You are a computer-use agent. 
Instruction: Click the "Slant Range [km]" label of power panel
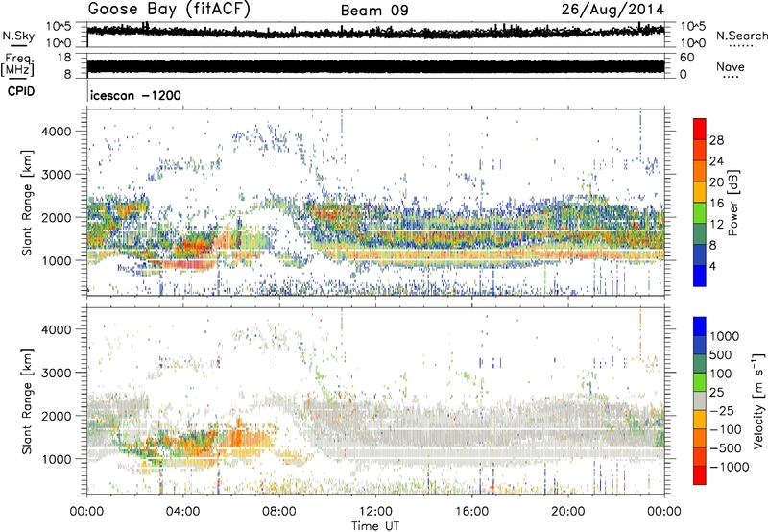tap(27, 203)
